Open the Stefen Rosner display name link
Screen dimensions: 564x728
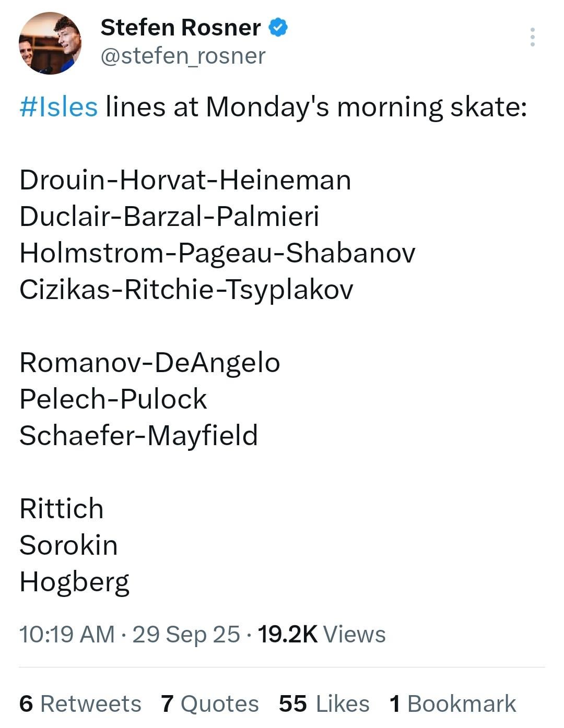pyautogui.click(x=180, y=28)
